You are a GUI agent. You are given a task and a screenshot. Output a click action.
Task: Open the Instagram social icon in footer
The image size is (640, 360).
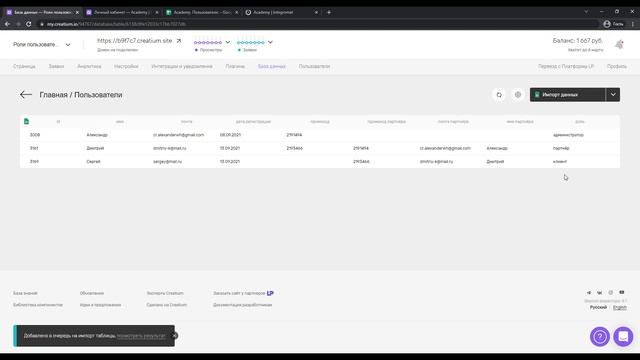611,293
